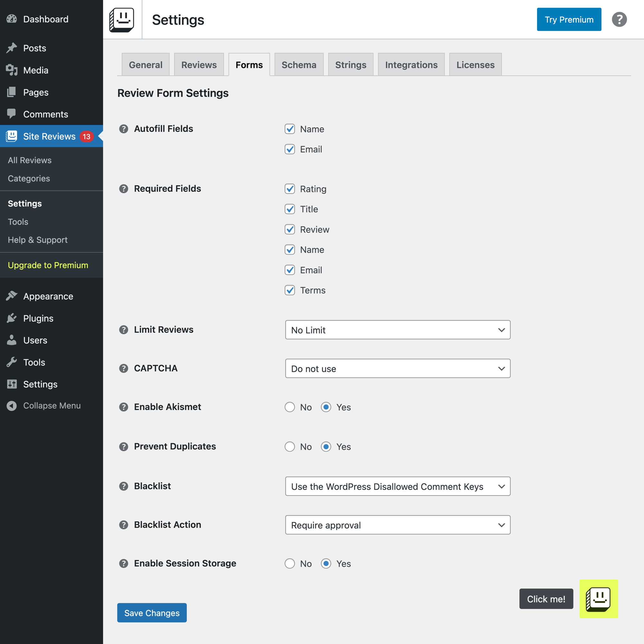Screen dimensions: 644x644
Task: Select No for Prevent Duplicates
Action: click(x=290, y=446)
